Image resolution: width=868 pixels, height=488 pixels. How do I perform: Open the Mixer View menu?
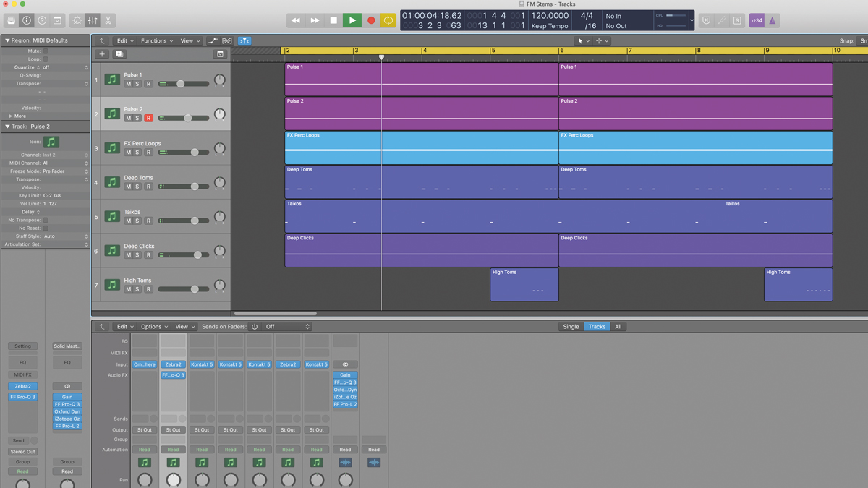(x=184, y=327)
